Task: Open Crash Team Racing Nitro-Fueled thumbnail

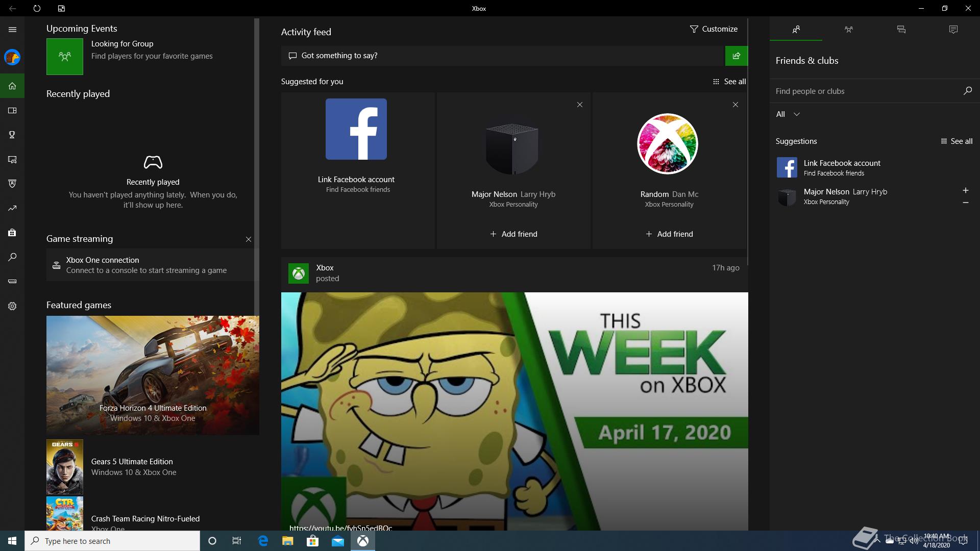Action: click(x=65, y=513)
